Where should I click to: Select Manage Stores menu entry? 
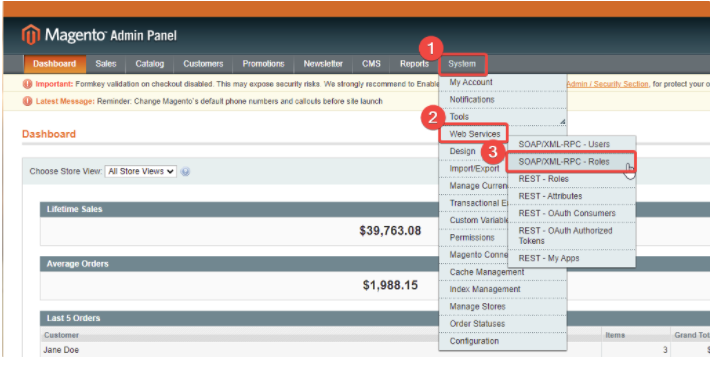click(502, 307)
